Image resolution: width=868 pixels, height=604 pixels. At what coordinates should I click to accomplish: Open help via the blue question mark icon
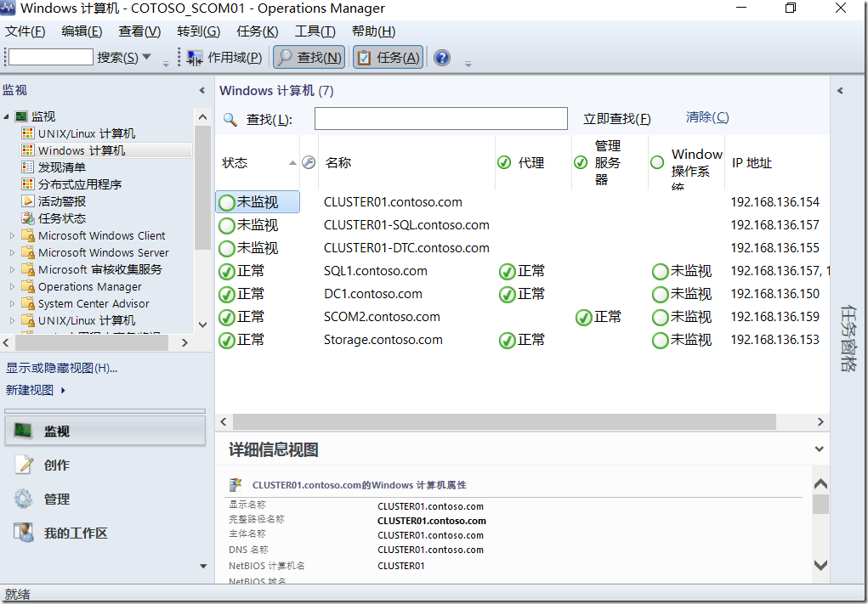(442, 58)
